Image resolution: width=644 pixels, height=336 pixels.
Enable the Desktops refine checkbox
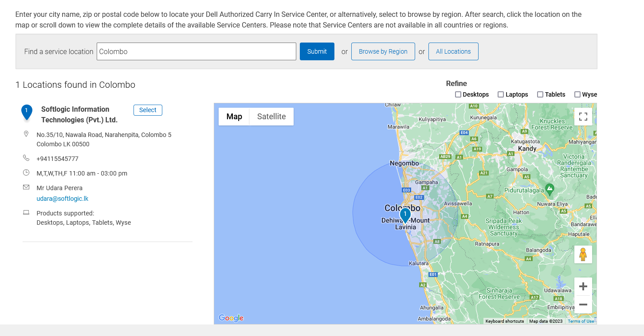pos(458,94)
